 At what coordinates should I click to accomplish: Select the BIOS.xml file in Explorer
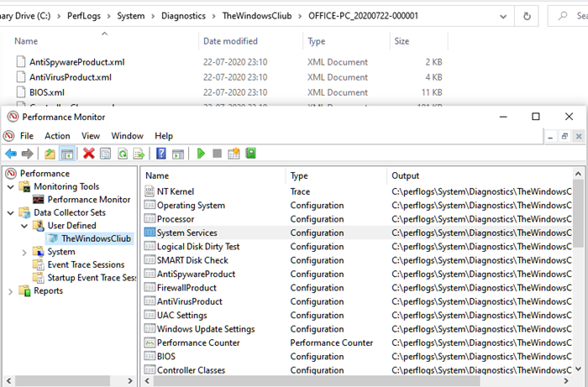47,92
